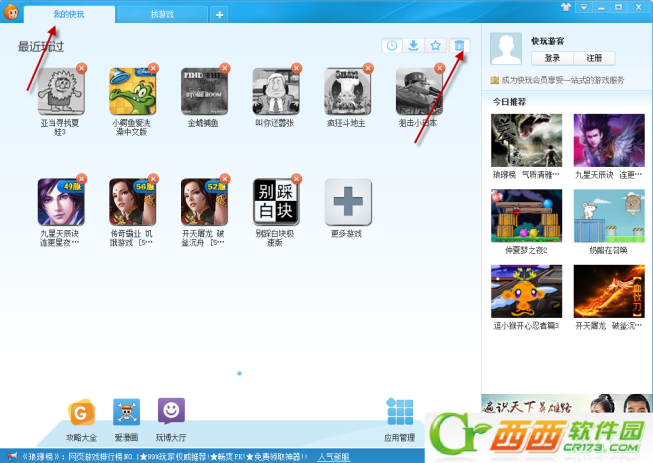The width and height of the screenshot is (653, 463).
Task: Switch to 我的快玩 tab
Action: coord(69,14)
